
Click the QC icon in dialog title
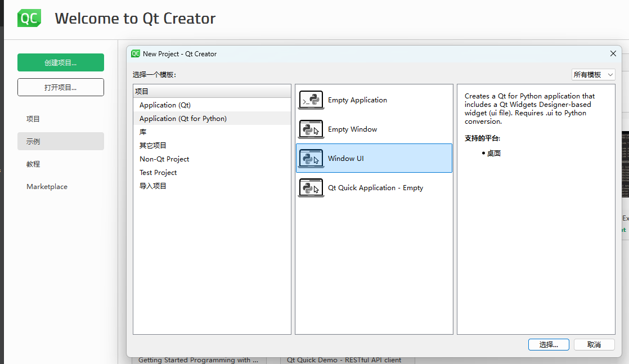coord(136,54)
